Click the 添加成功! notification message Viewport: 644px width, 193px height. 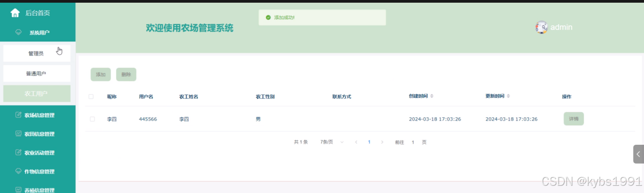tap(285, 18)
